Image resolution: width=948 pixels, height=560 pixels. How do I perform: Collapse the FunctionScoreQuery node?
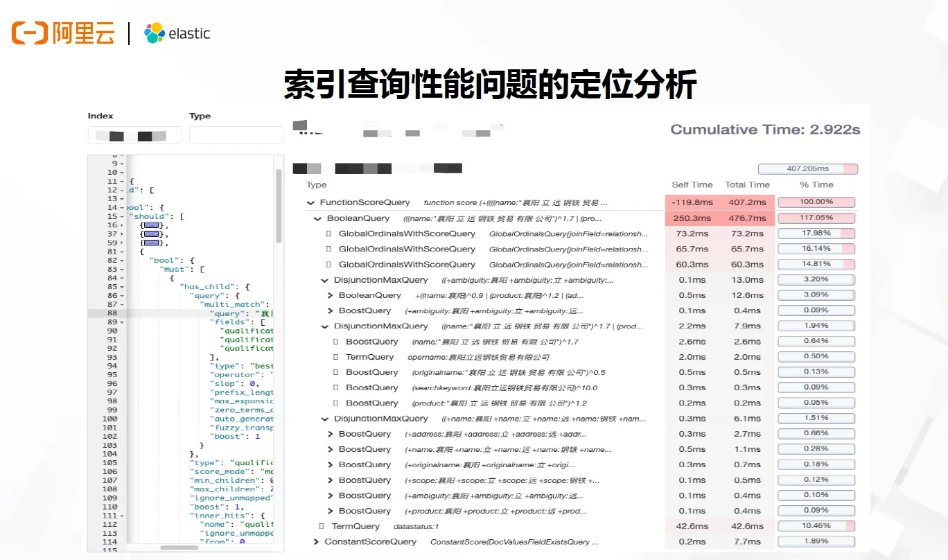[310, 203]
